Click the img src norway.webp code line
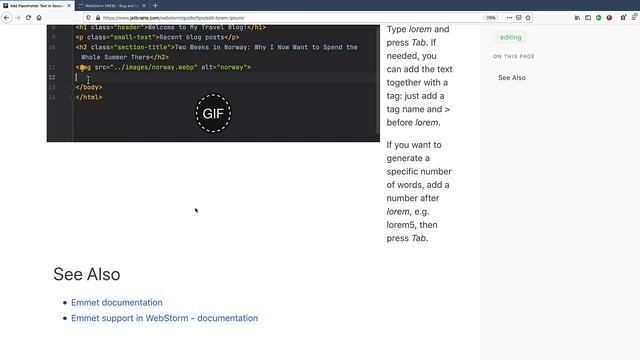 163,67
